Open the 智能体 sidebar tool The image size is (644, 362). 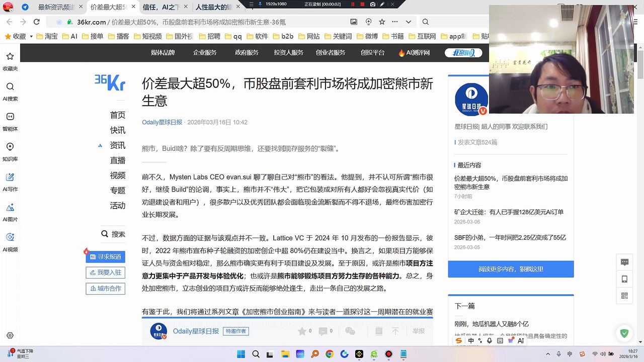click(x=10, y=121)
